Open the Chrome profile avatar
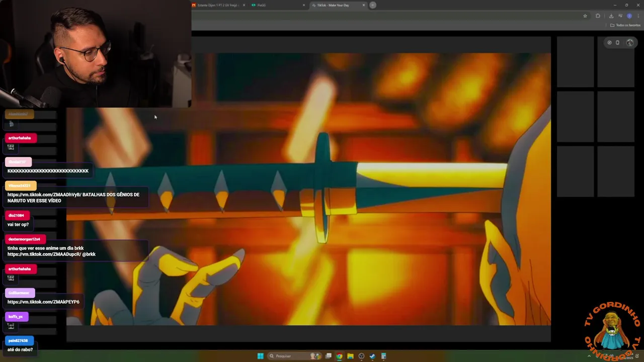This screenshot has height=362, width=644. (629, 16)
